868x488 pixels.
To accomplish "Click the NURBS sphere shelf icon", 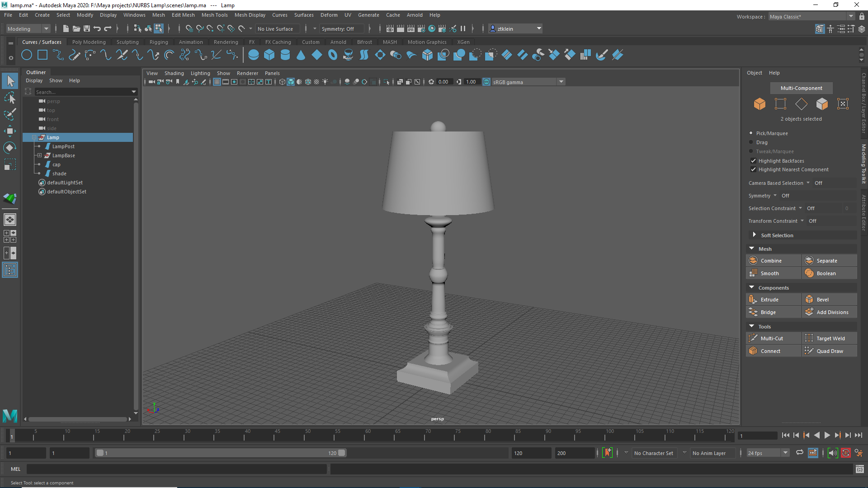I will click(254, 55).
